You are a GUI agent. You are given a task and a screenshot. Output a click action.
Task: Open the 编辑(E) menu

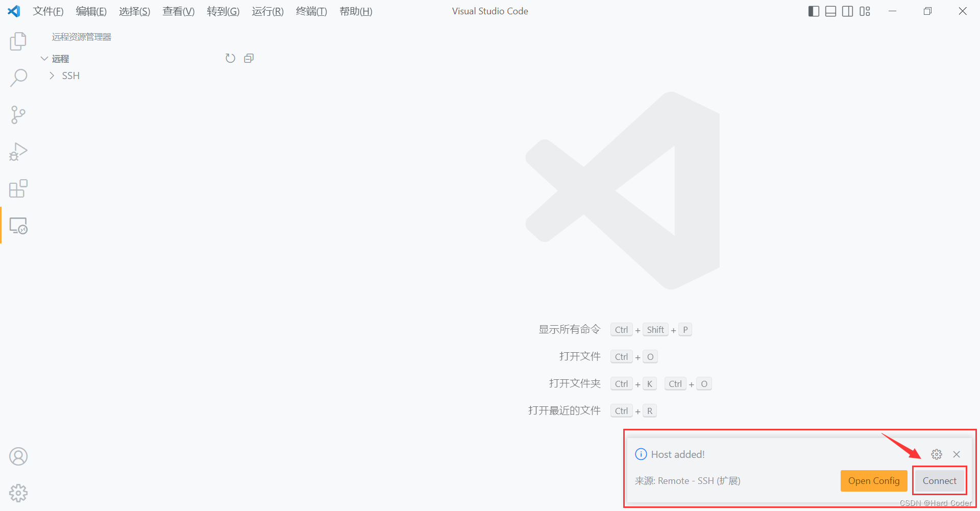[91, 11]
